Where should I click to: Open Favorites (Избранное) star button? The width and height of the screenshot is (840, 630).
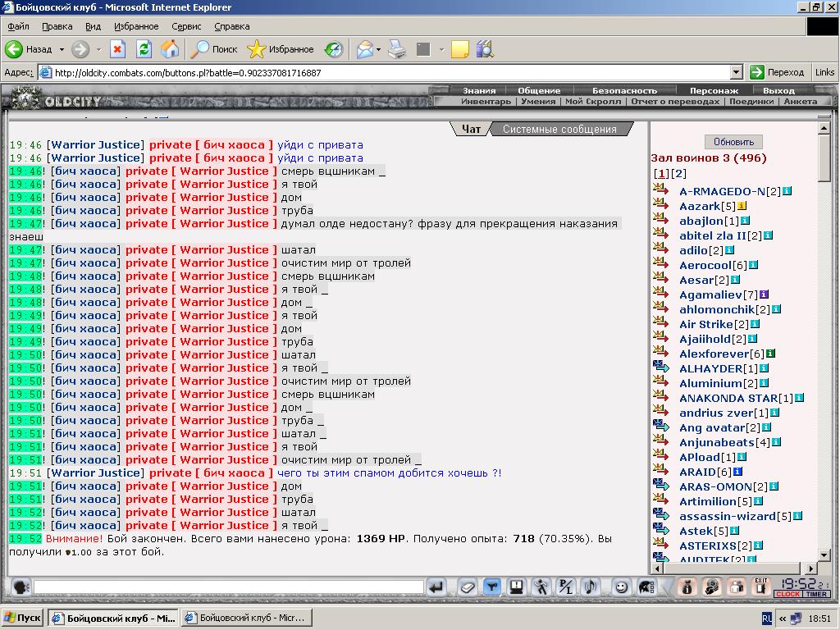281,49
